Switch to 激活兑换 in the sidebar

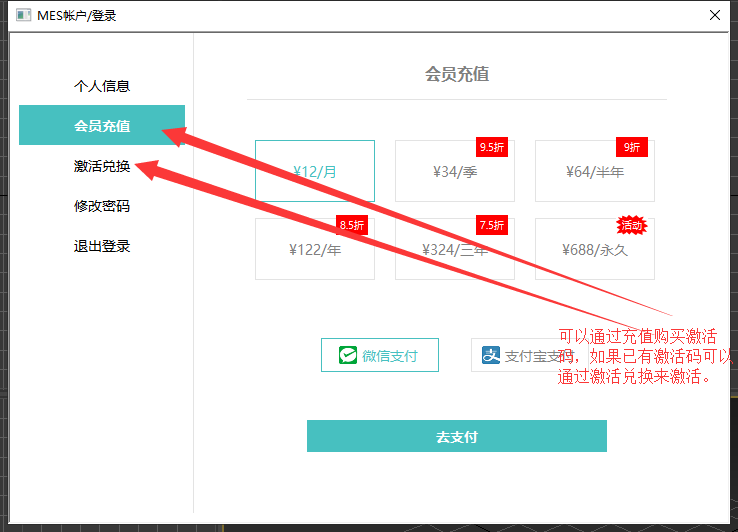(102, 166)
